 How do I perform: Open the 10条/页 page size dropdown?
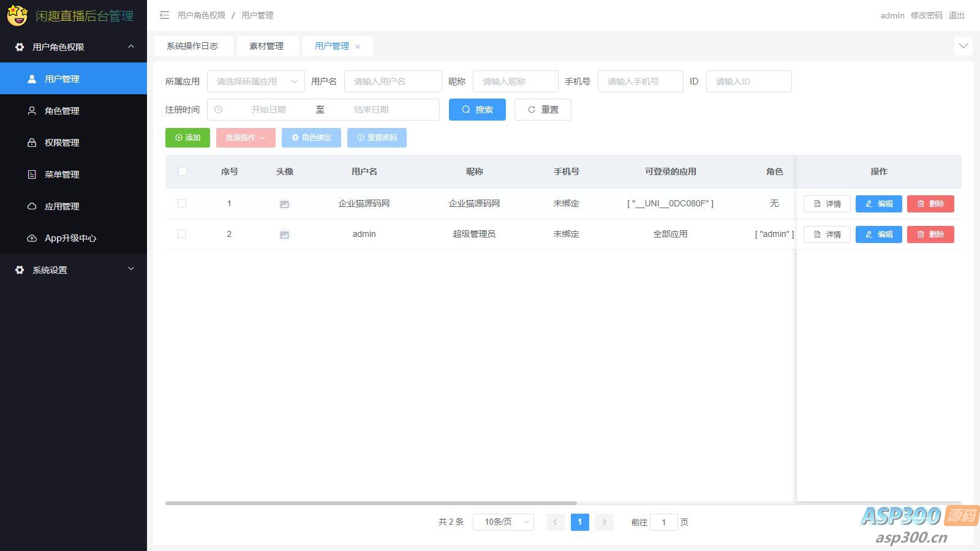[503, 522]
